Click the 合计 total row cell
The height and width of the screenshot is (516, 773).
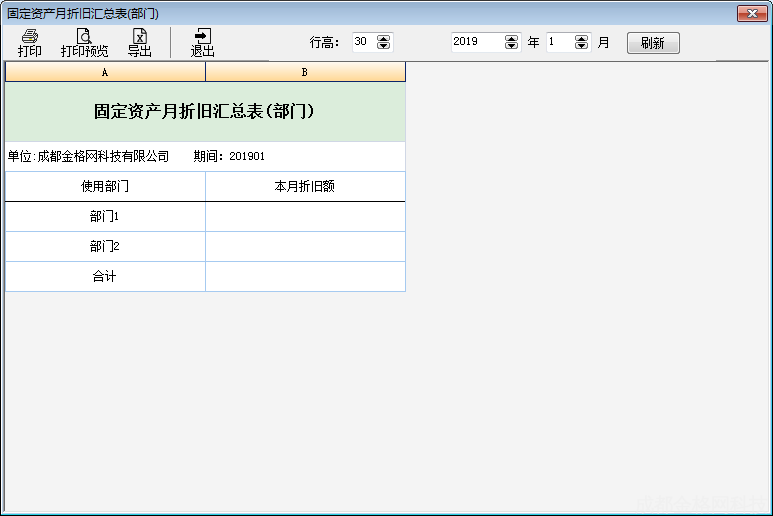pyautogui.click(x=105, y=277)
